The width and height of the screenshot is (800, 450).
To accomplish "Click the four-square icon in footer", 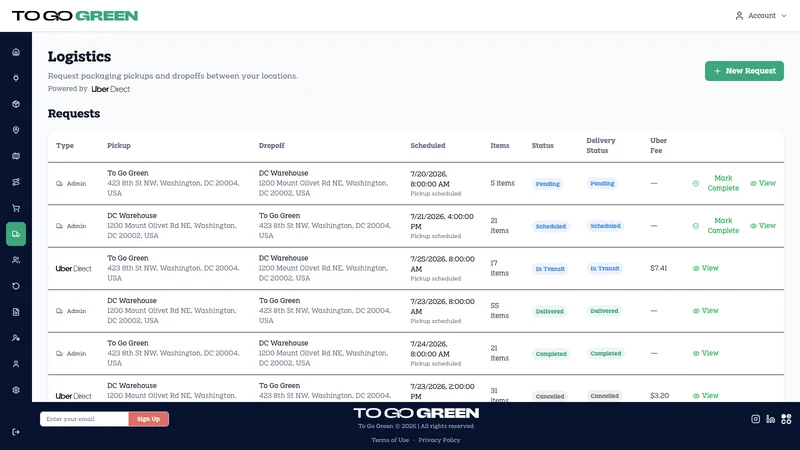I will (786, 419).
